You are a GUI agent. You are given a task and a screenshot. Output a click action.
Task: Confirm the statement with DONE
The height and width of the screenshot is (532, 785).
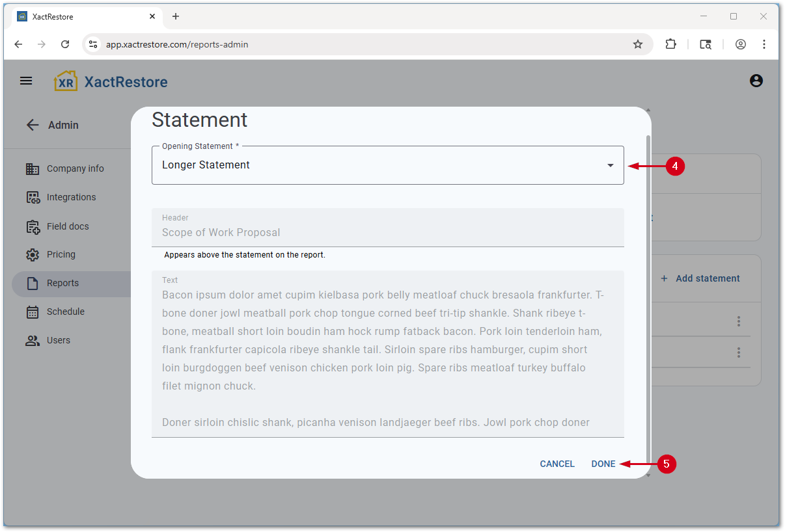click(x=602, y=464)
